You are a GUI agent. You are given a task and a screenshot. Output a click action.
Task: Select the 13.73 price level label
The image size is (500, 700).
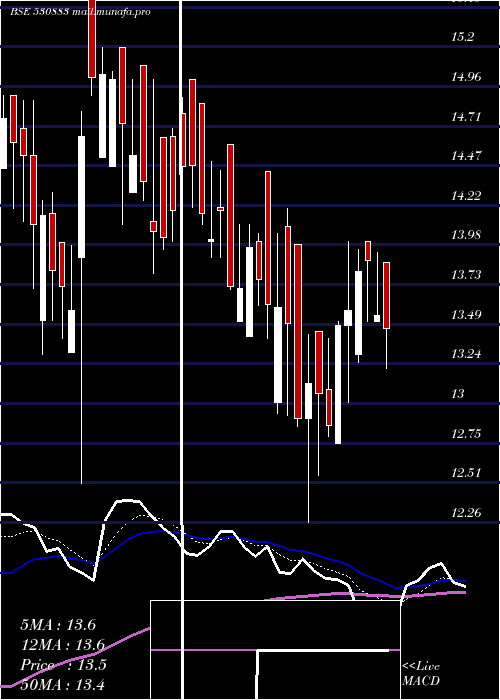(466, 275)
